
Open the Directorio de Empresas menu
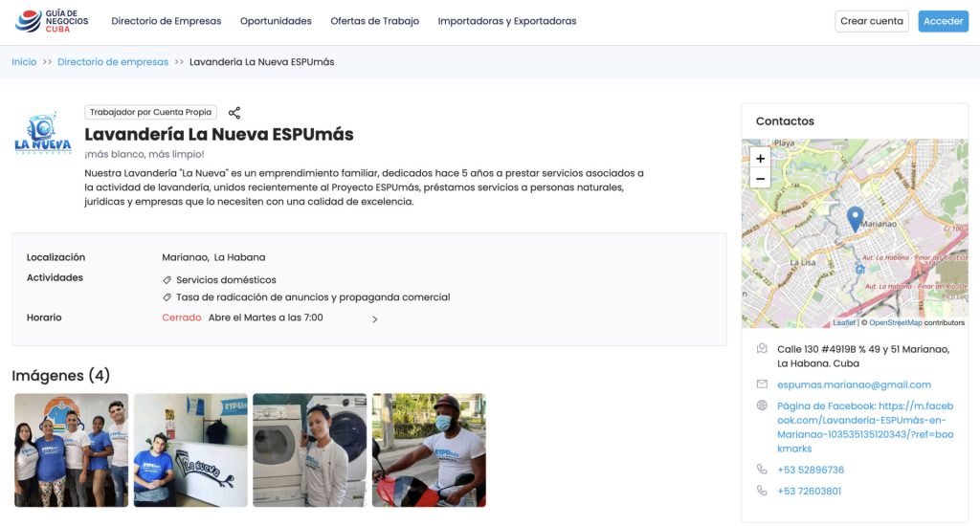click(166, 21)
